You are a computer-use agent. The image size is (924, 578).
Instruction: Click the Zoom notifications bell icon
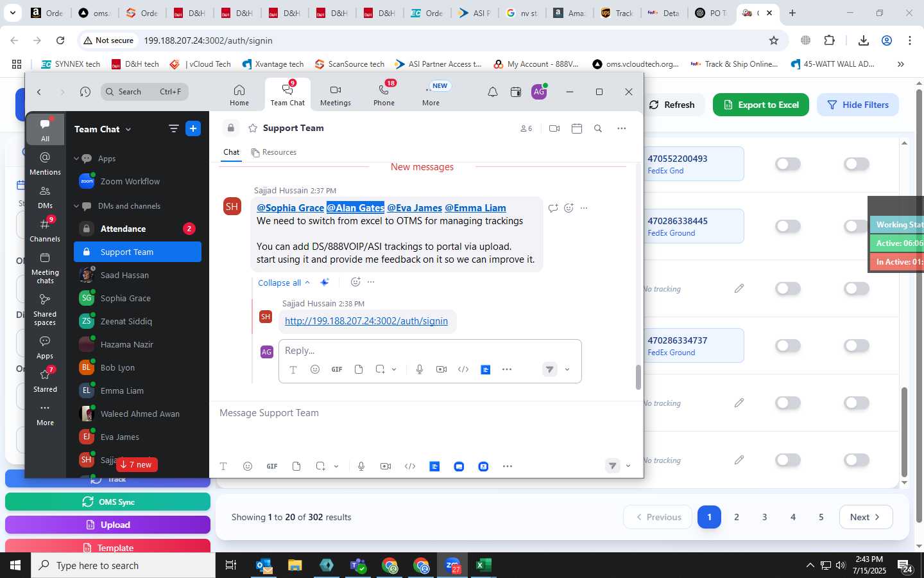pyautogui.click(x=493, y=92)
